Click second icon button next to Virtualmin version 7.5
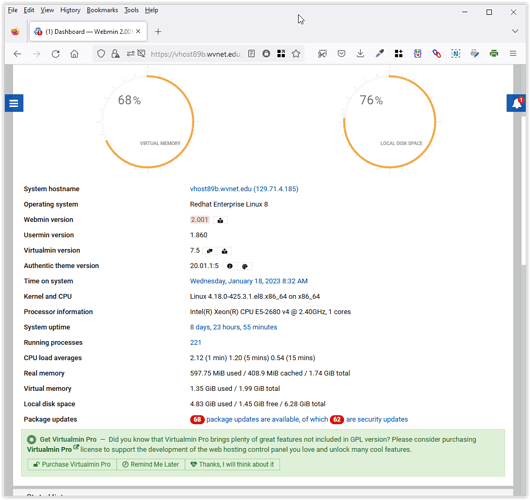The width and height of the screenshot is (530, 500). tap(224, 251)
